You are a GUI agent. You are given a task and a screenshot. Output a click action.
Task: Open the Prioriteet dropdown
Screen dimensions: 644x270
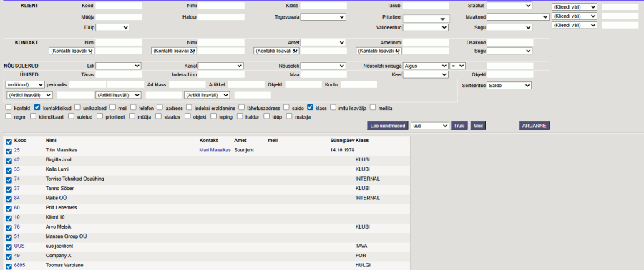[x=426, y=19]
